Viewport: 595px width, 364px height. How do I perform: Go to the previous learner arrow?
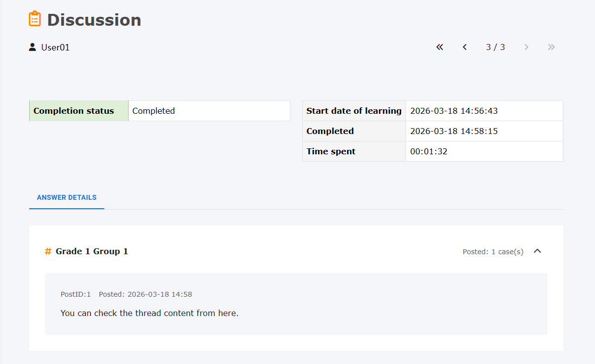tap(464, 47)
